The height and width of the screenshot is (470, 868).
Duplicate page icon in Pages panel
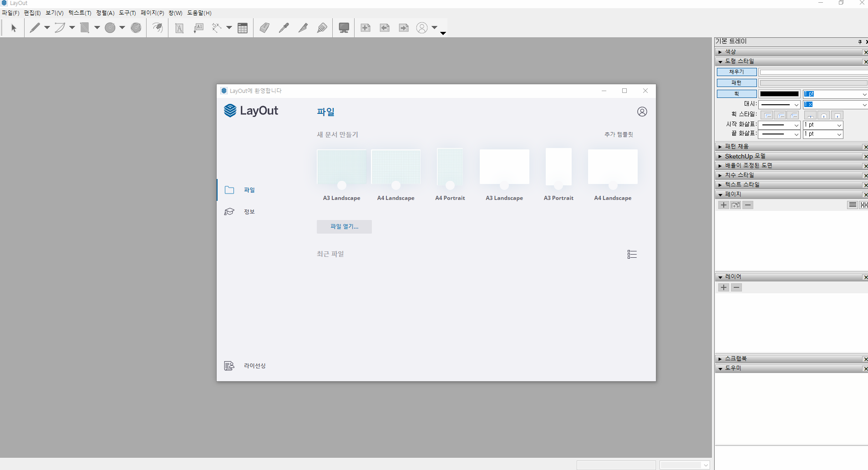pyautogui.click(x=736, y=205)
